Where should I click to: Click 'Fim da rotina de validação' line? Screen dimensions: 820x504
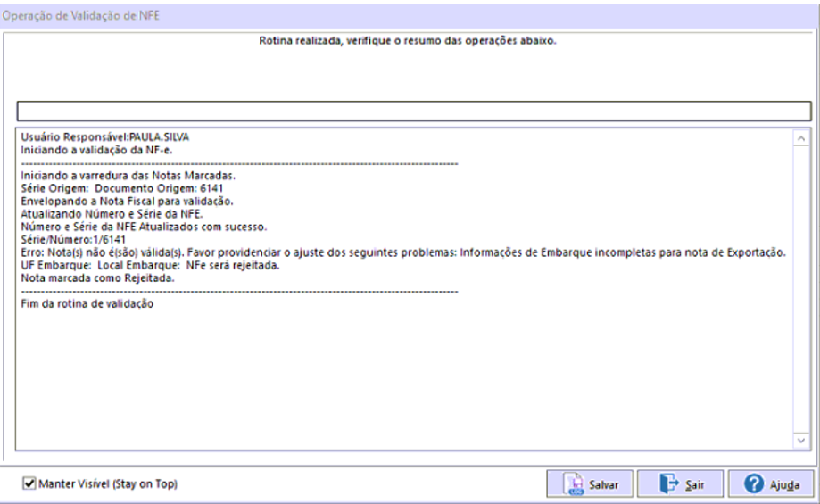[x=87, y=304]
